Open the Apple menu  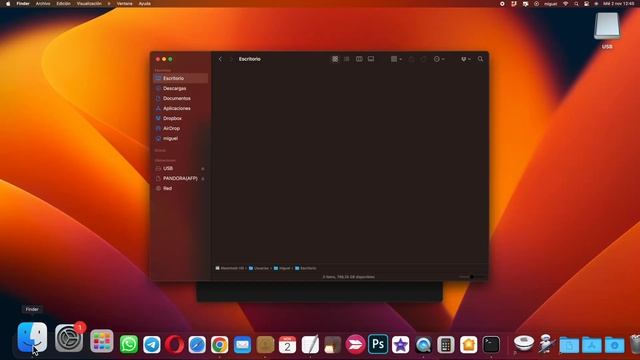(8, 4)
